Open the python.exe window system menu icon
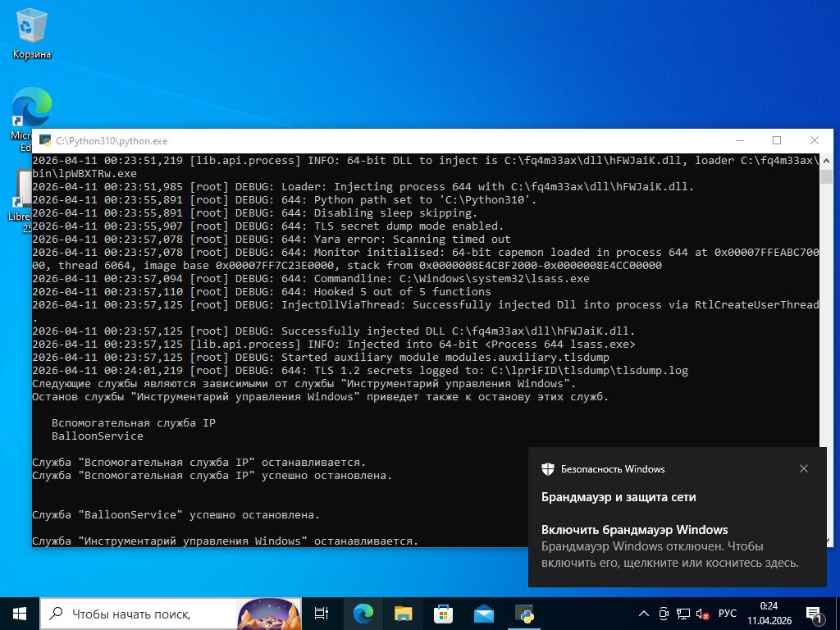Viewport: 840px width, 630px height. click(x=45, y=141)
